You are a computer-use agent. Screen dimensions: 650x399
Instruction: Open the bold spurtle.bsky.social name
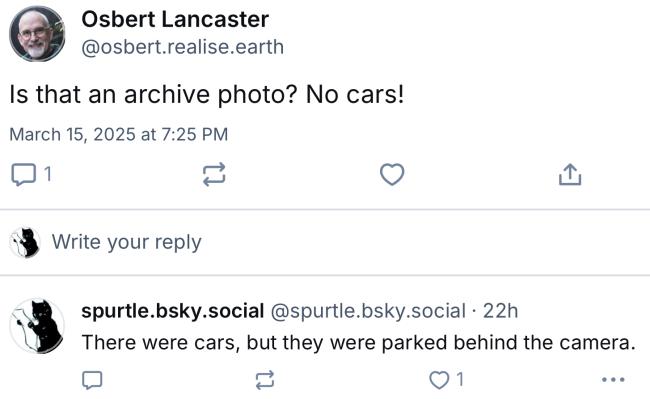tap(172, 311)
